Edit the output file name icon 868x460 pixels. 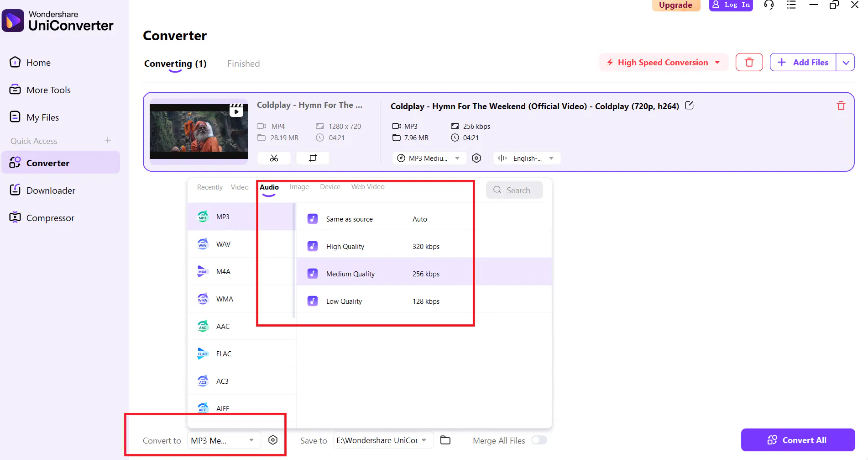[689, 106]
